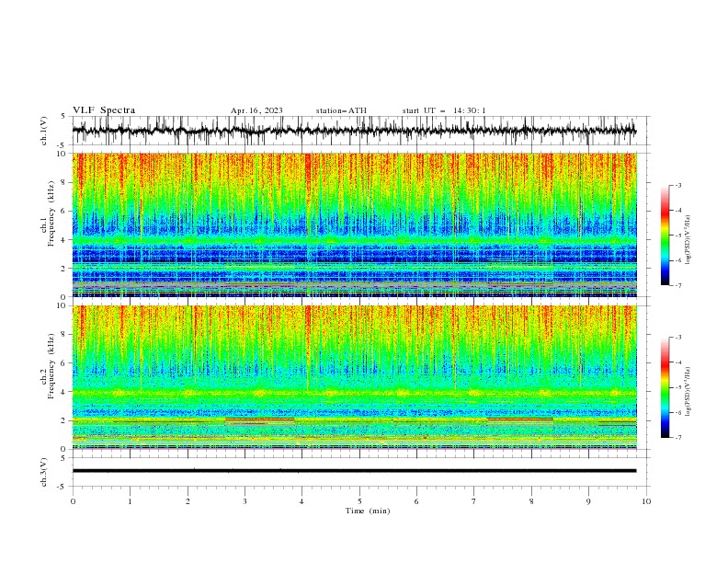The image size is (728, 563).
Task: Click the red 2 kHz band near minute 3 in ch.2
Action: (259, 419)
